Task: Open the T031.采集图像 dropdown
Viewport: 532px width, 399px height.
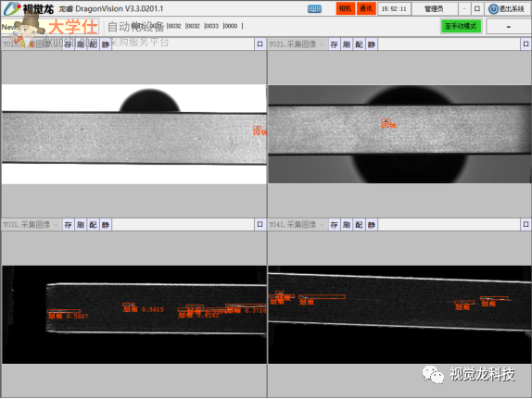Action: (31, 225)
